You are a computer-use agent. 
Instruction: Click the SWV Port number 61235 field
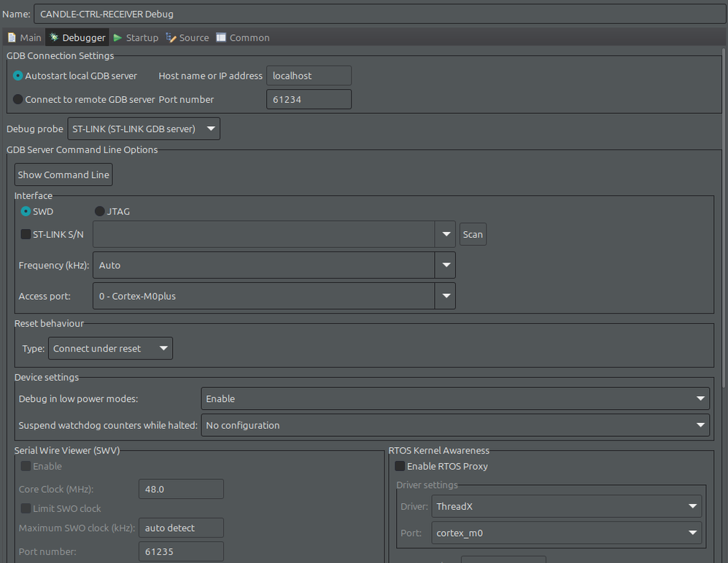point(181,551)
